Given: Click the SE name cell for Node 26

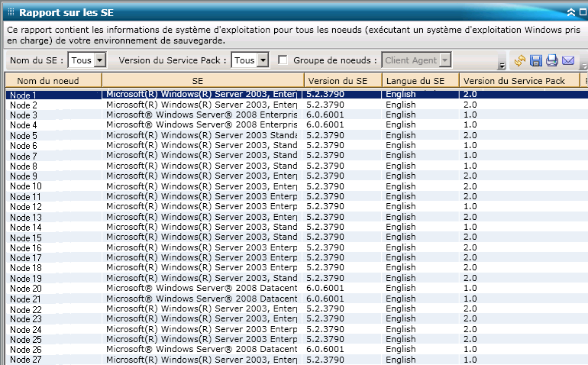Looking at the screenshot, I should [x=202, y=349].
